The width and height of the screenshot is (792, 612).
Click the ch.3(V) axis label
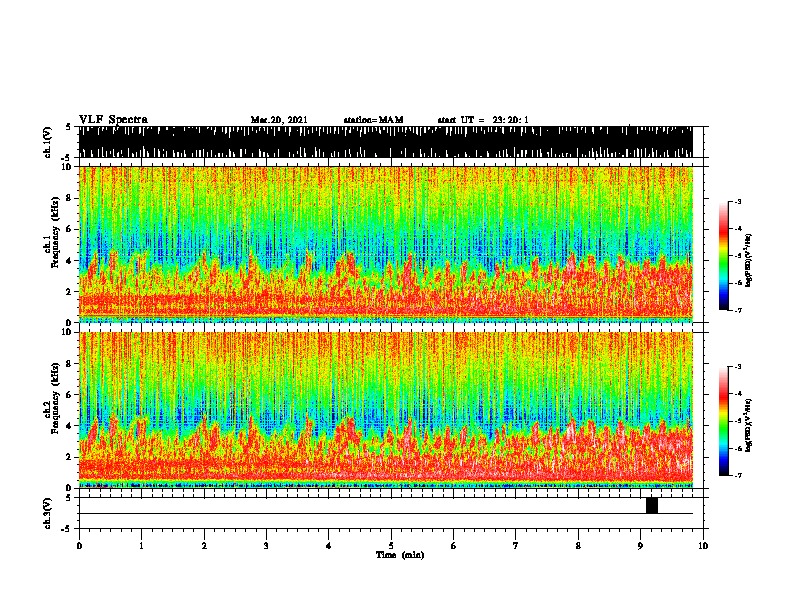(47, 514)
